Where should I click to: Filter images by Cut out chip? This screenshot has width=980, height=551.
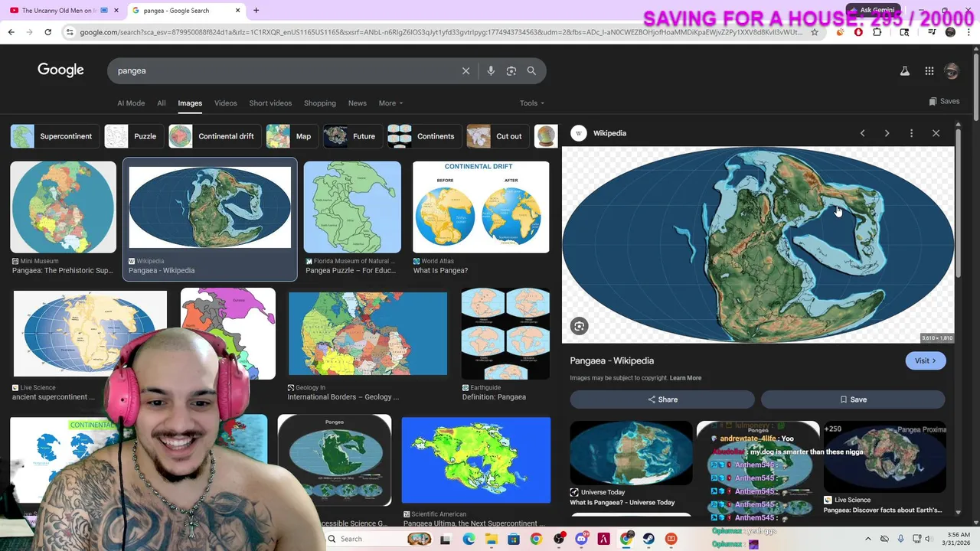pyautogui.click(x=498, y=136)
